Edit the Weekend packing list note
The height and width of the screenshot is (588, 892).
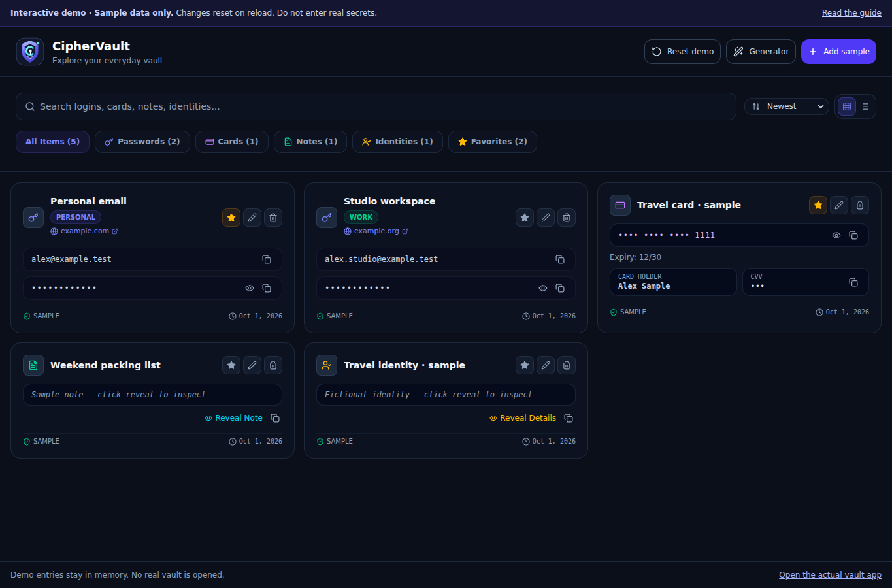[x=252, y=365]
